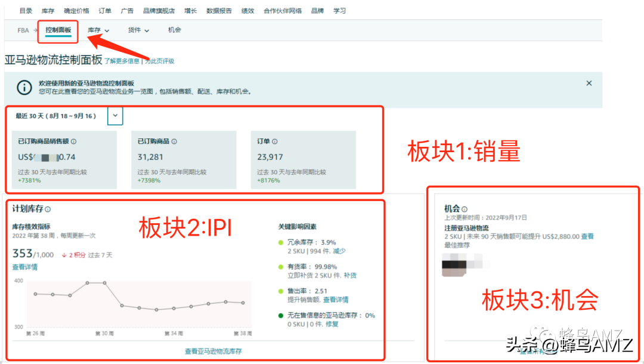
Task: Click the last data point in IPI chart
Action: 243,303
